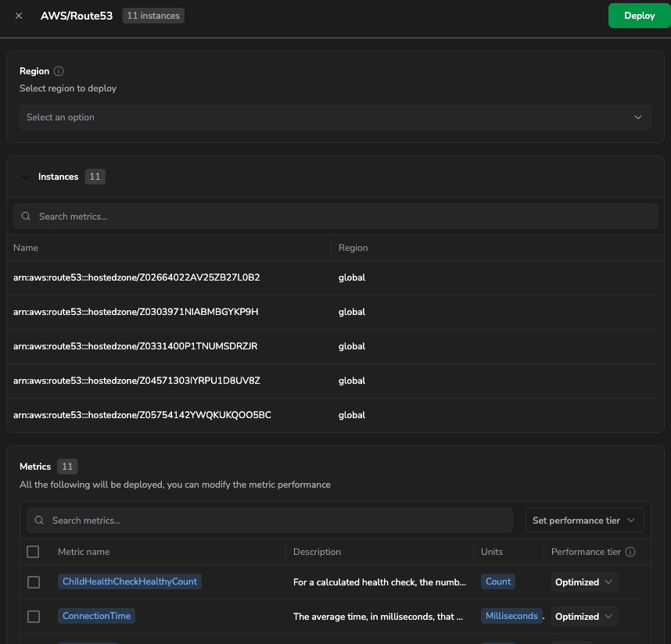Click the 11 instances badge in header
Viewport: 671px width, 644px height.
[x=153, y=16]
